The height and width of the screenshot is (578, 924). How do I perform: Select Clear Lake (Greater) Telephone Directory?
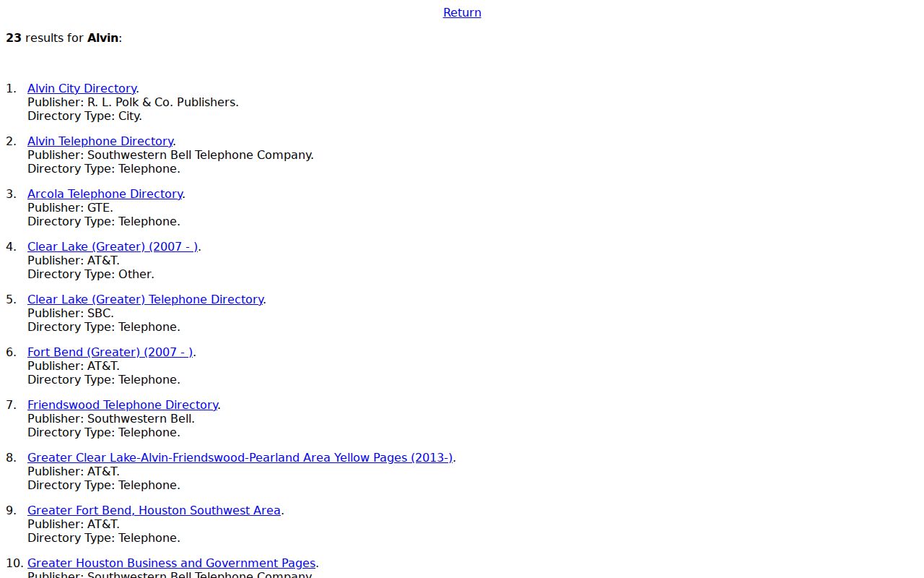tap(145, 299)
